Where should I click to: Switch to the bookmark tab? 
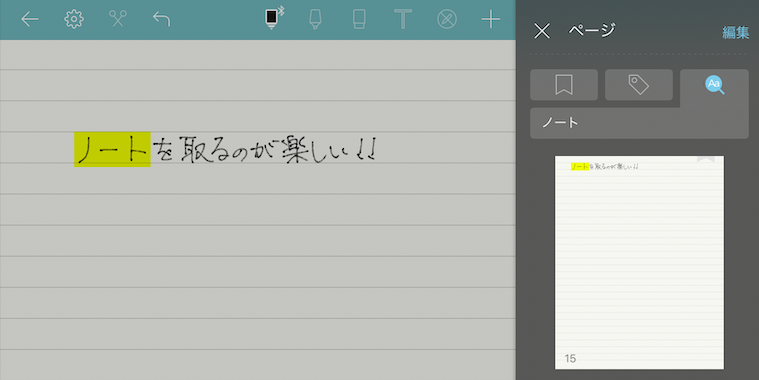point(564,85)
